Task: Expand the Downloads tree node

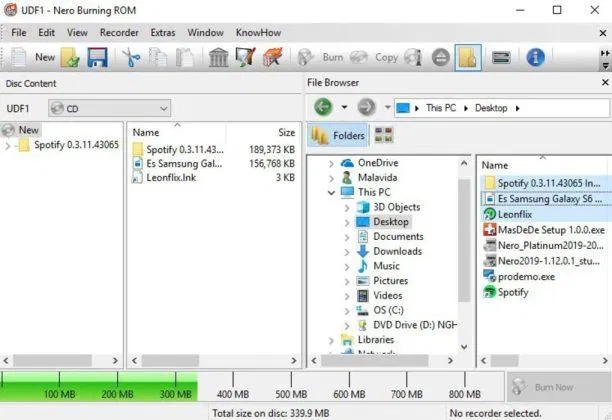Action: pos(347,252)
